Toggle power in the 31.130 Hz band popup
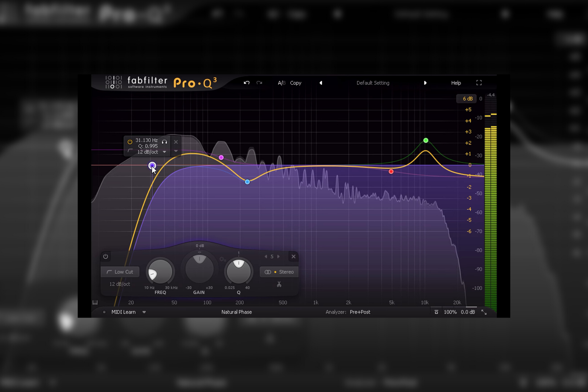The height and width of the screenshot is (392, 588). point(130,142)
